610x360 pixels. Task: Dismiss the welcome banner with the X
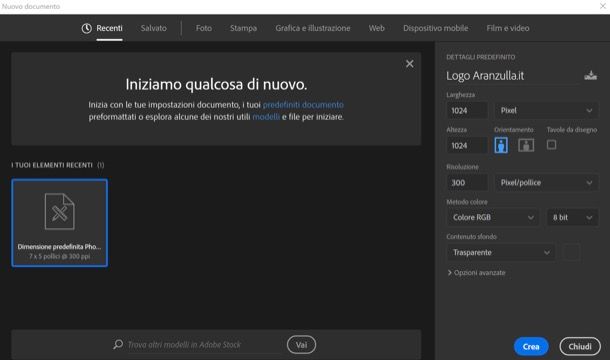[410, 64]
